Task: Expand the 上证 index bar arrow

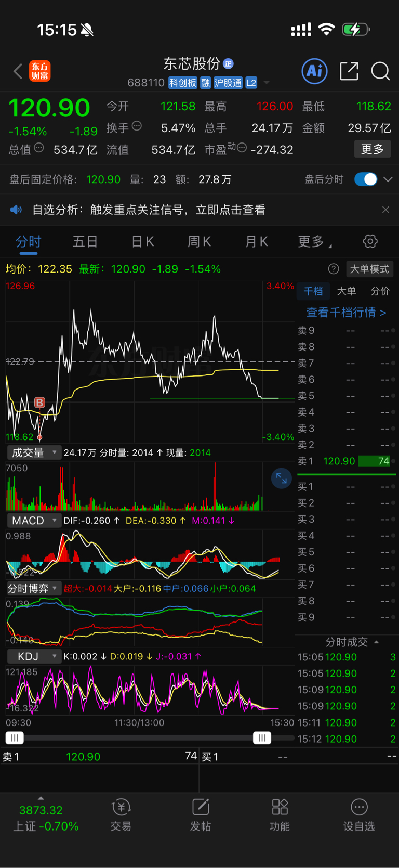Action: coord(41,798)
